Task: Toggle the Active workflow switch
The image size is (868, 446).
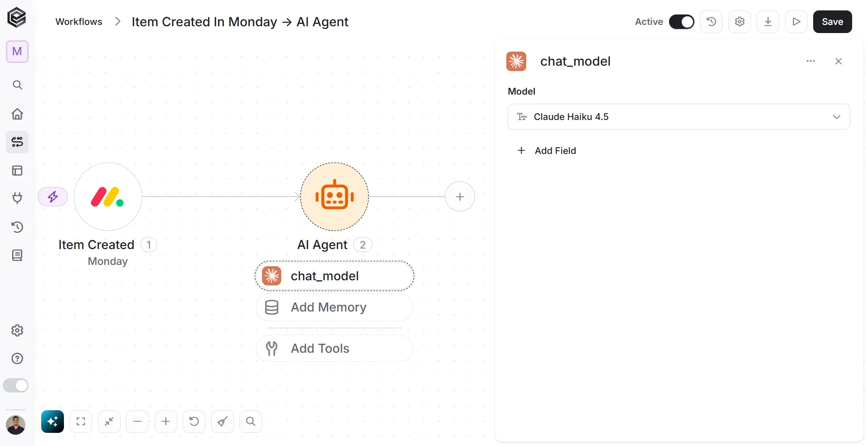Action: click(682, 22)
